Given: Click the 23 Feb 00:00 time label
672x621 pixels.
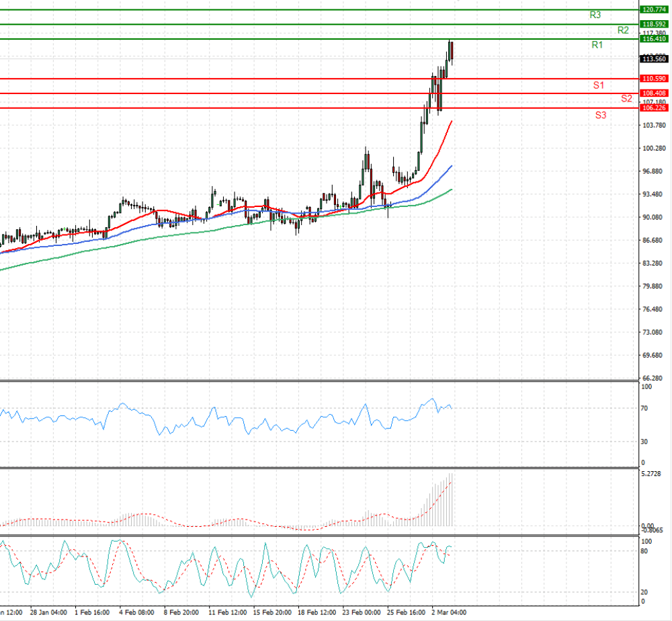Looking at the screenshot, I should click(362, 612).
